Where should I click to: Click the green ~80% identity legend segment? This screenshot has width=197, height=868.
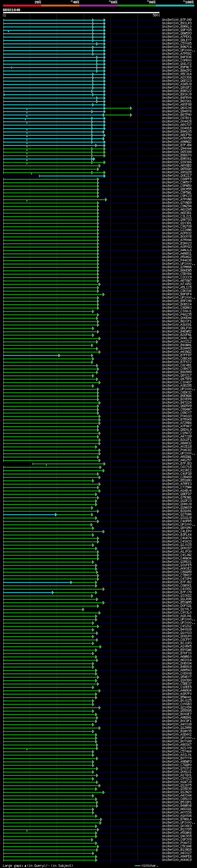137,6
